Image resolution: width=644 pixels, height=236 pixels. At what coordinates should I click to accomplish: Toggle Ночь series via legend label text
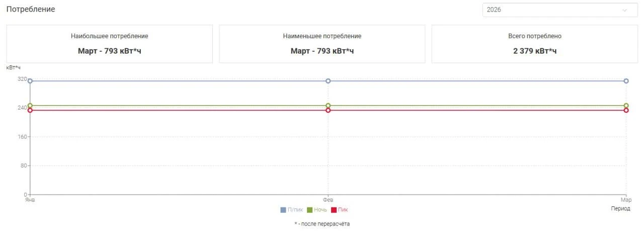click(x=320, y=210)
